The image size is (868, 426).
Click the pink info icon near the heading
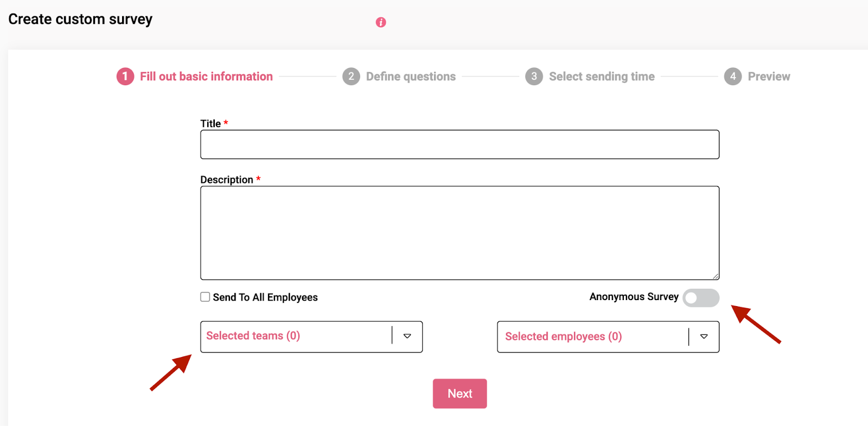(x=381, y=22)
